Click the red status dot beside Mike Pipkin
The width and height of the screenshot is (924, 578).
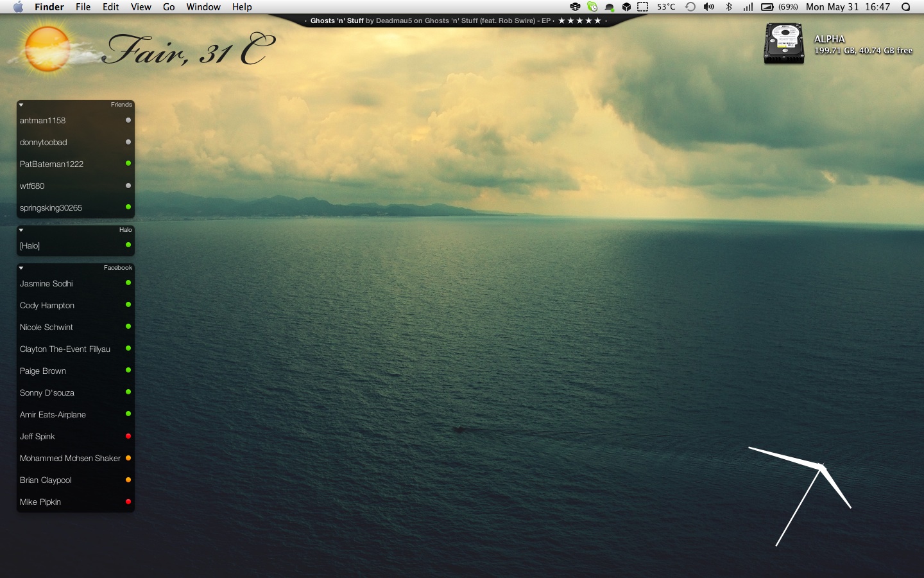point(128,502)
